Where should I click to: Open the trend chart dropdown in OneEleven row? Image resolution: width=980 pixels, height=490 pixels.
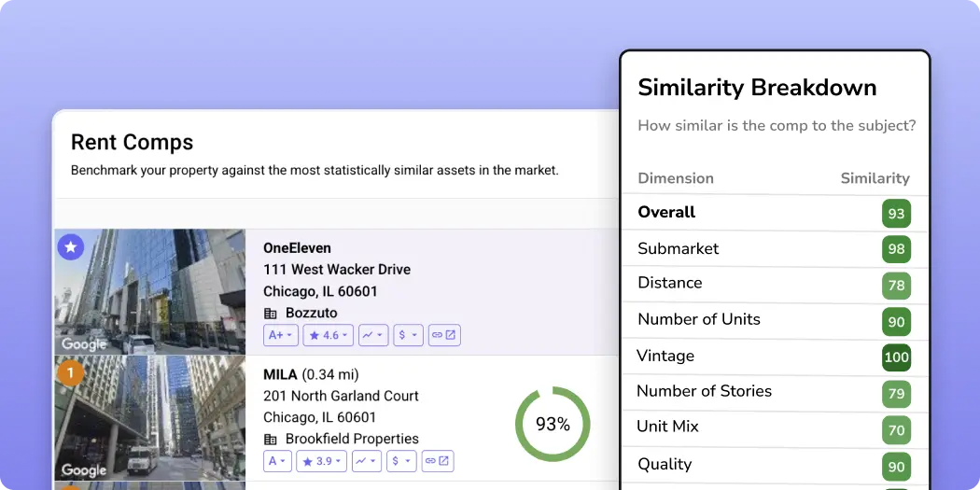[373, 335]
